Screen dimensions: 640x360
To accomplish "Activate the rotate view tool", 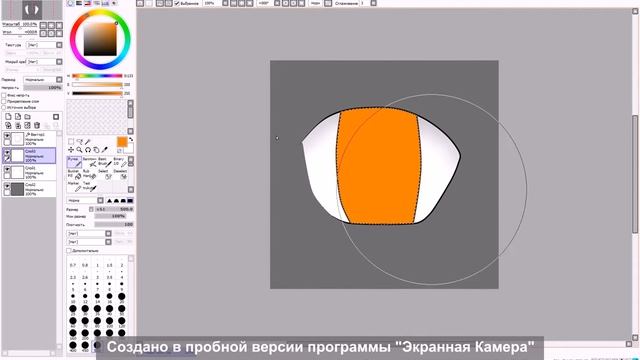I will [x=88, y=150].
